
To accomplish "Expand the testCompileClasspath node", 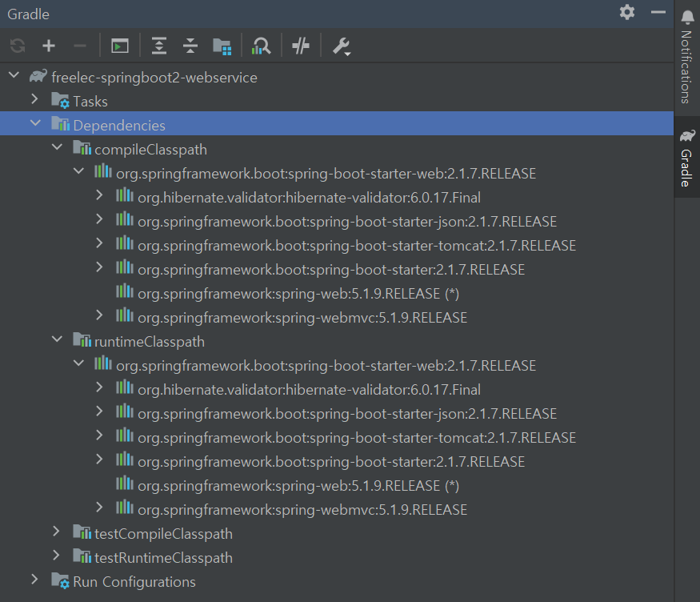I will coord(56,532).
